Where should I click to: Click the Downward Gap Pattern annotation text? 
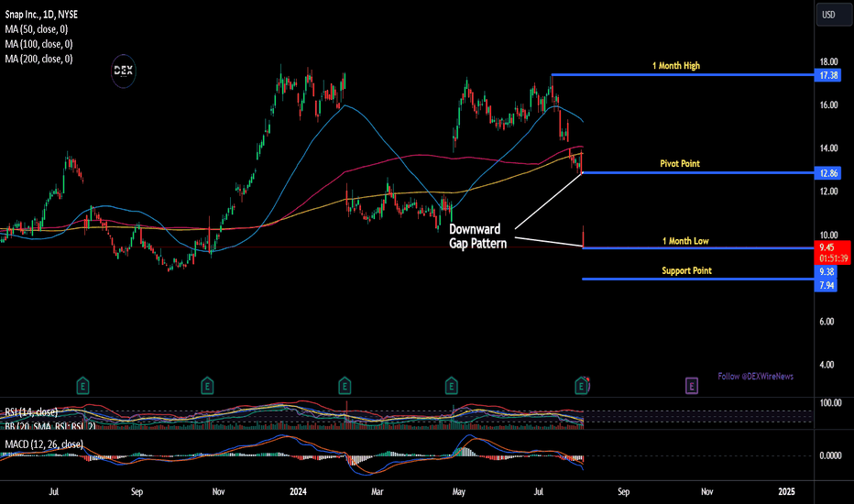coord(477,236)
